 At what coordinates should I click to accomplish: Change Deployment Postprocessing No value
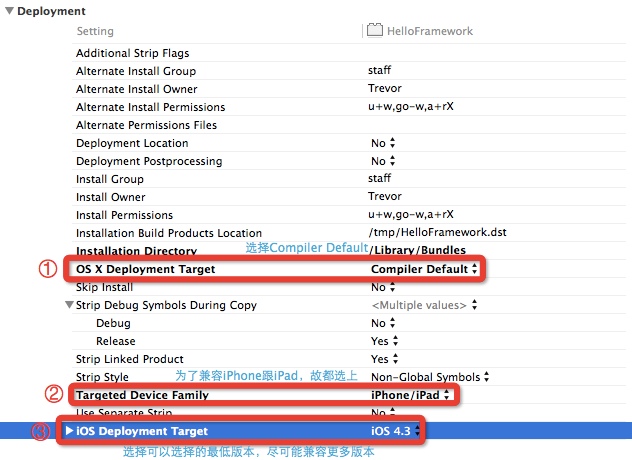tap(383, 161)
